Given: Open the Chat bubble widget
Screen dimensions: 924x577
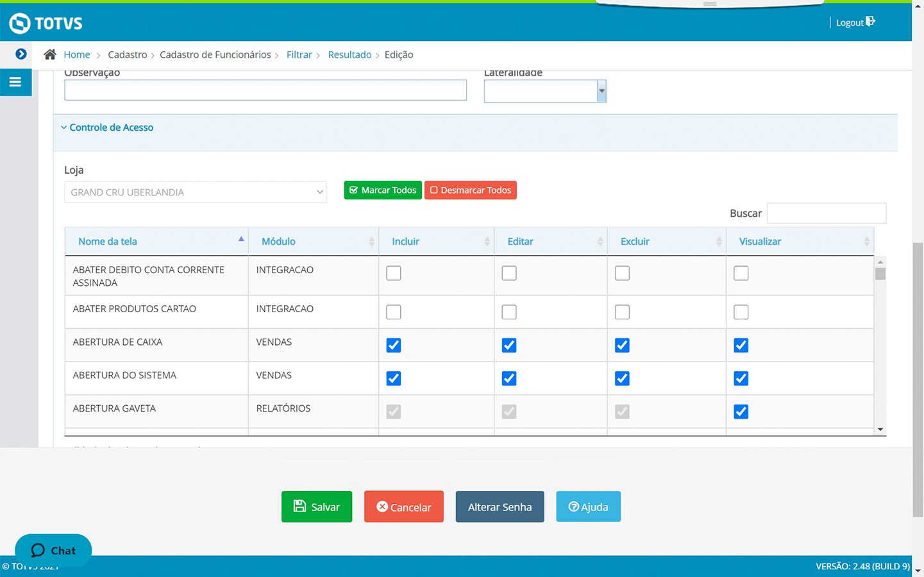Looking at the screenshot, I should point(53,550).
